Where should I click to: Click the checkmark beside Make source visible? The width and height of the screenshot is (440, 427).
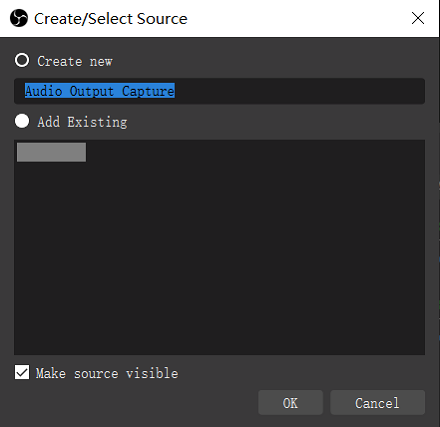coord(22,372)
